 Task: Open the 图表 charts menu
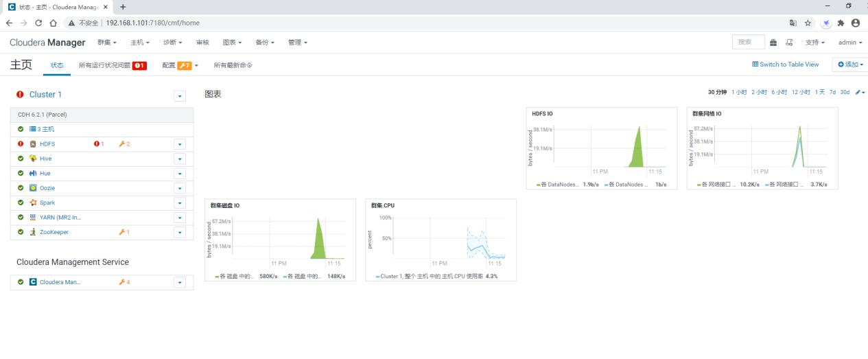pyautogui.click(x=233, y=43)
